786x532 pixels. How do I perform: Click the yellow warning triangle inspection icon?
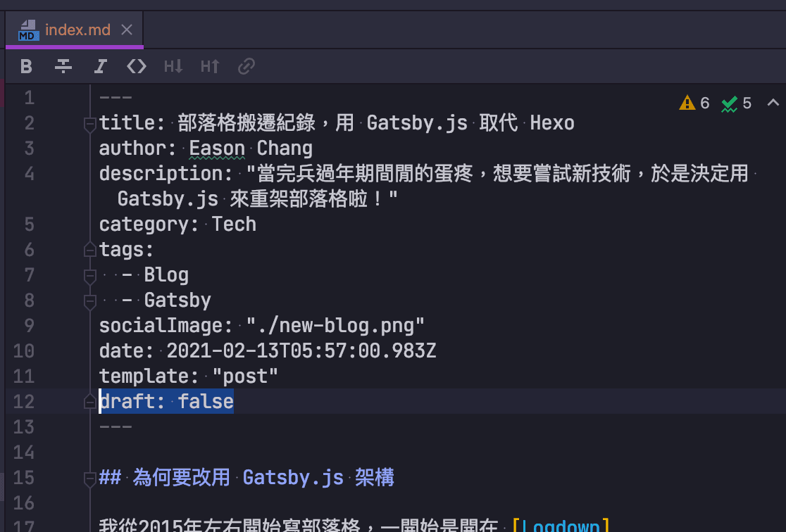(x=688, y=103)
